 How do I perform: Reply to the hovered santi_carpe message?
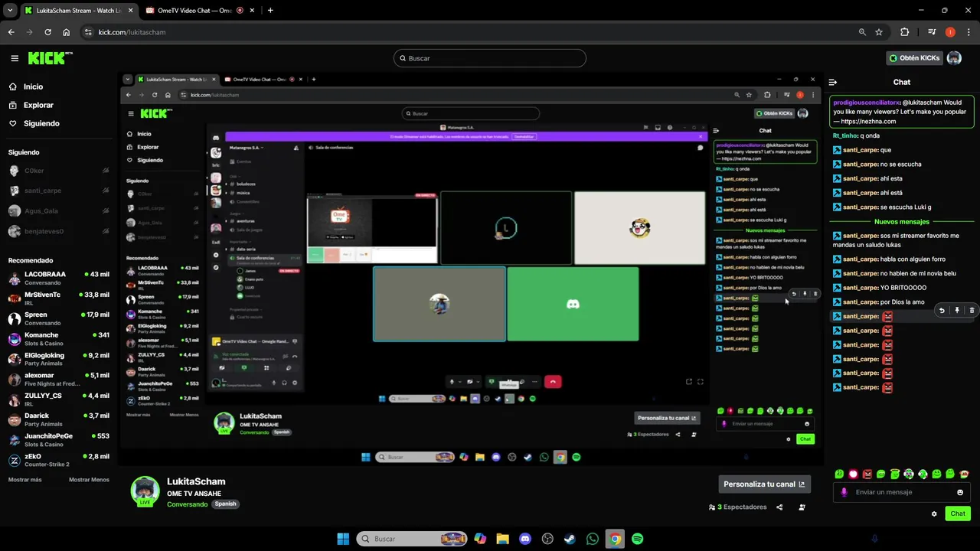(x=942, y=310)
